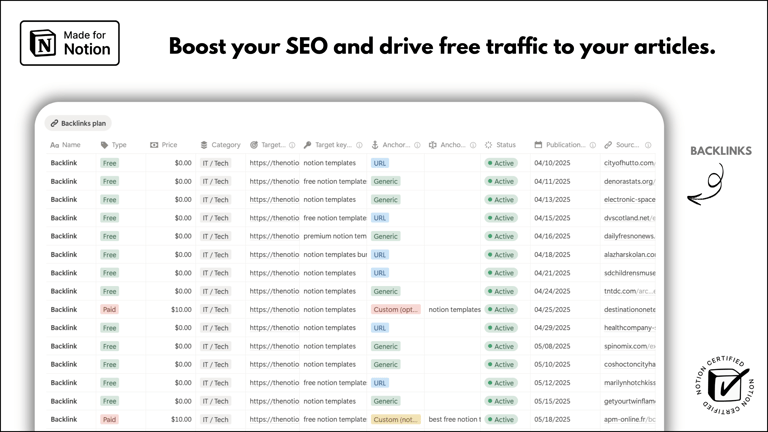Click the Price column money icon

[154, 145]
